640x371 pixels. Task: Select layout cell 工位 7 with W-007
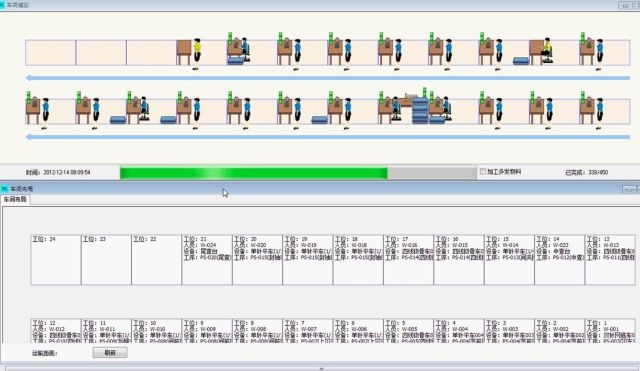(308, 331)
